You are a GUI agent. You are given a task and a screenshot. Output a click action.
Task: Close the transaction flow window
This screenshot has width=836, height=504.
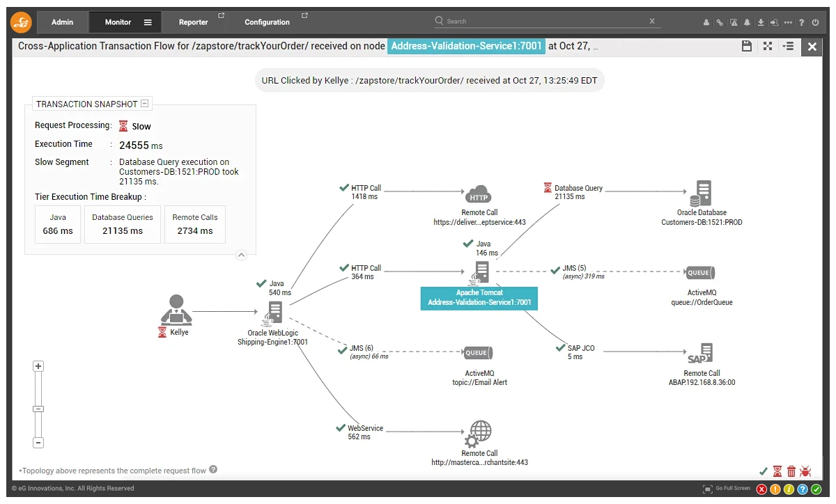tap(812, 47)
